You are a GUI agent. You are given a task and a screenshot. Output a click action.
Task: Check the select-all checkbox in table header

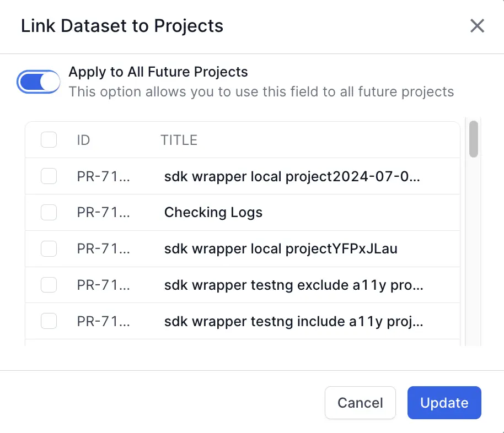tap(49, 140)
